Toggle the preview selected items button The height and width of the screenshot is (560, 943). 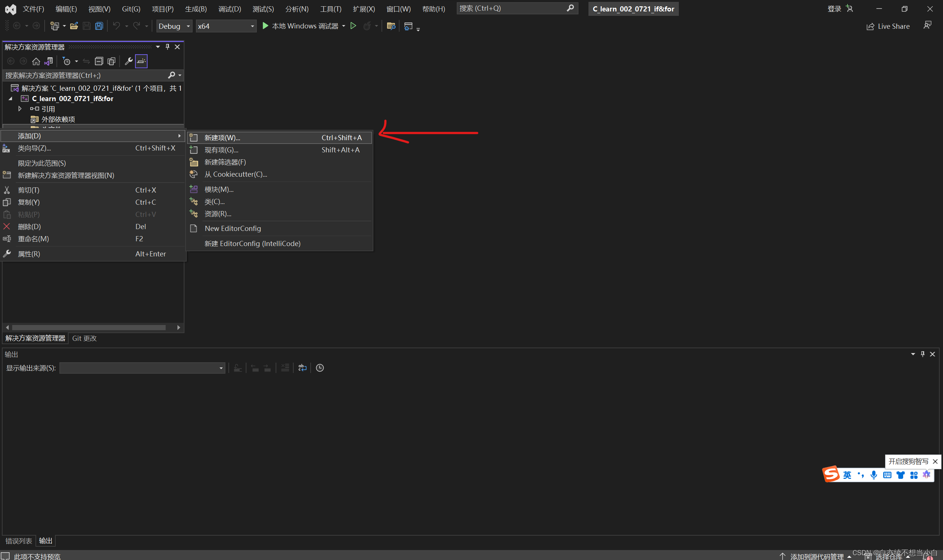141,61
